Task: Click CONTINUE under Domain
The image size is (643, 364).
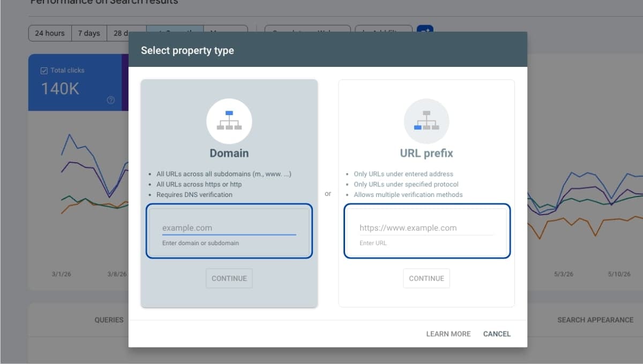Action: 229,278
